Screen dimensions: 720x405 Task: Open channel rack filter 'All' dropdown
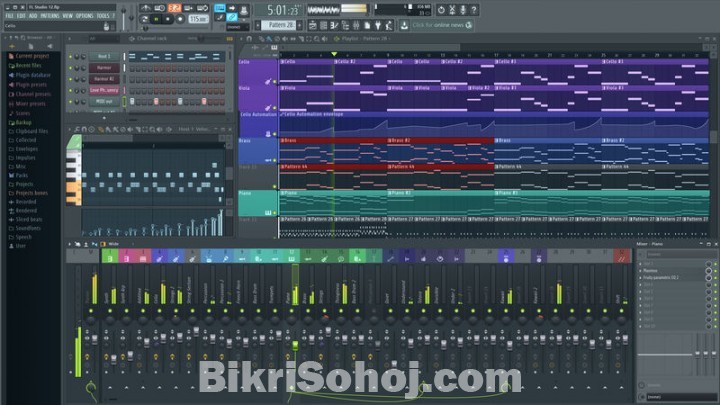point(104,39)
